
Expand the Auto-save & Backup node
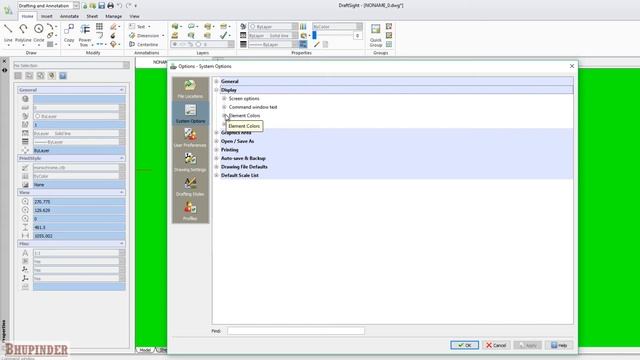(216, 158)
